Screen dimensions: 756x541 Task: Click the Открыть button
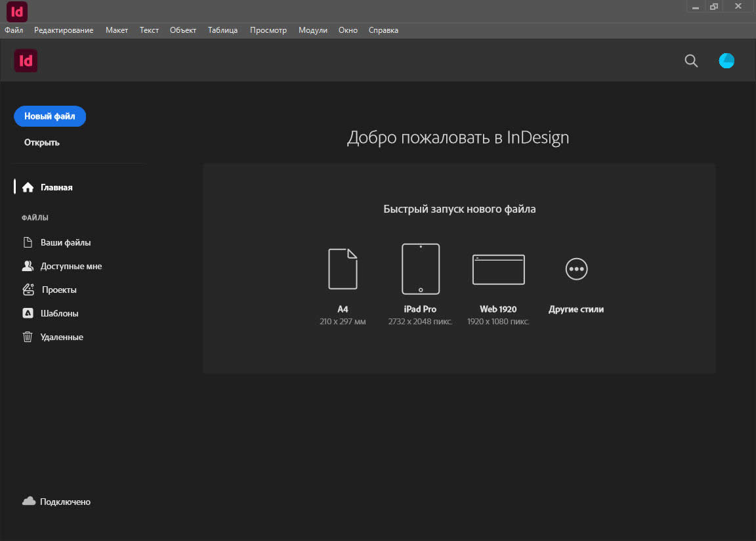point(42,142)
